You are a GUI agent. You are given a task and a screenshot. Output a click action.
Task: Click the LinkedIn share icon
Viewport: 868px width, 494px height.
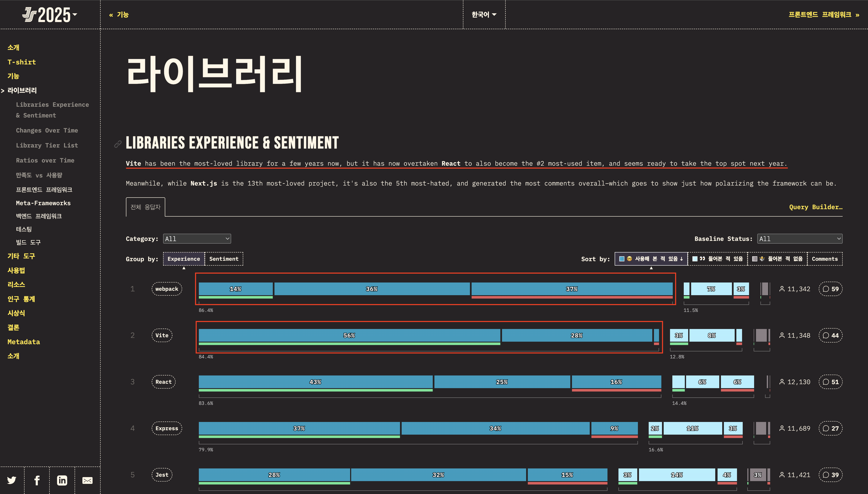point(62,480)
